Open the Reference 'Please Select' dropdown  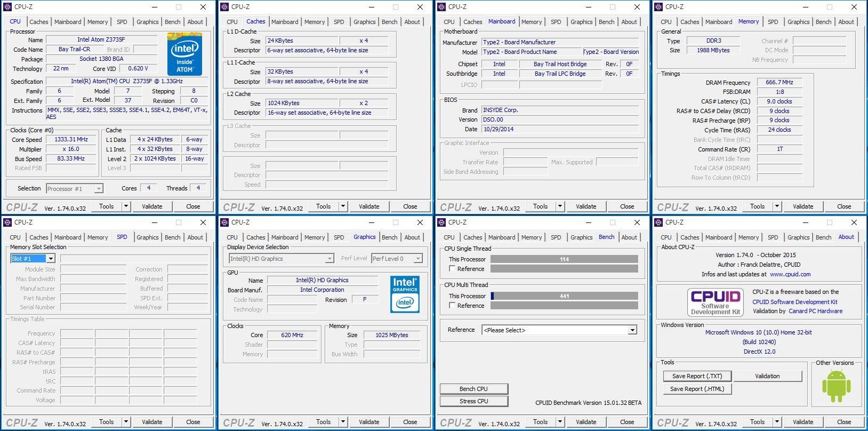(559, 330)
